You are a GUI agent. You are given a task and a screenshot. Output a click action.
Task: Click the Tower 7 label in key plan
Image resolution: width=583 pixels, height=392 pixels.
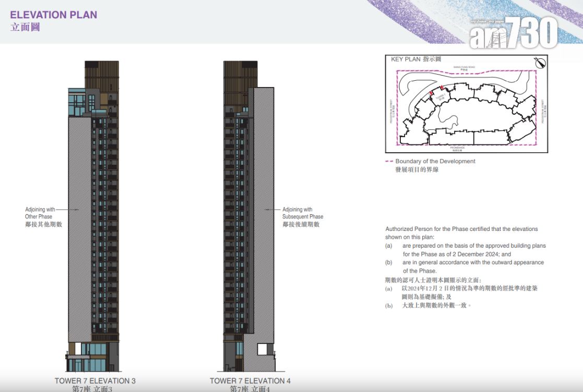click(439, 97)
